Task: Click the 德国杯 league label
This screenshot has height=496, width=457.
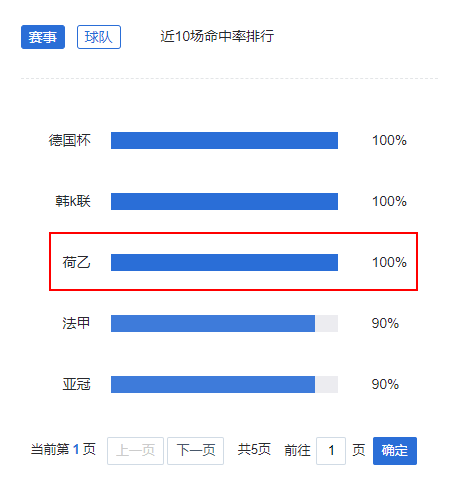Action: (70, 140)
